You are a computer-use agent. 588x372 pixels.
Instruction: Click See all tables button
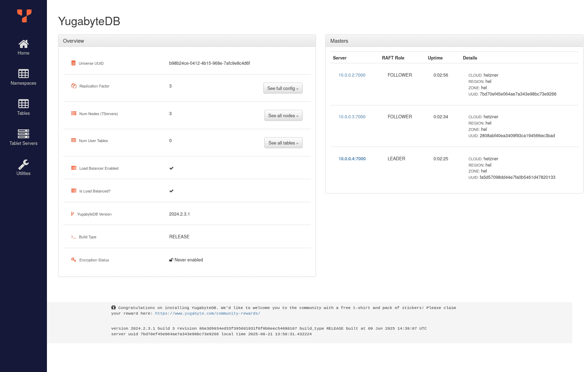coord(283,143)
